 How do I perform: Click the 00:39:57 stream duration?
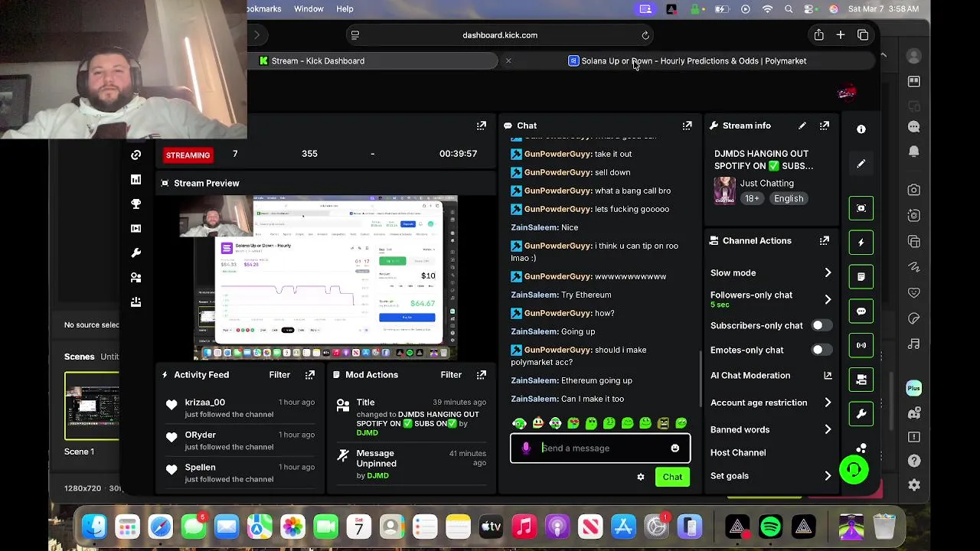[458, 154]
